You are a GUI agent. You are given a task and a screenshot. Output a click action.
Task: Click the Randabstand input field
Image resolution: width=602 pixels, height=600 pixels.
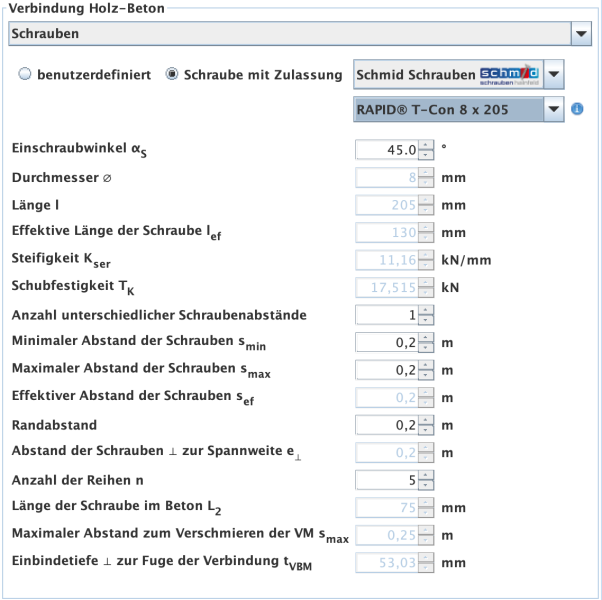click(x=387, y=425)
